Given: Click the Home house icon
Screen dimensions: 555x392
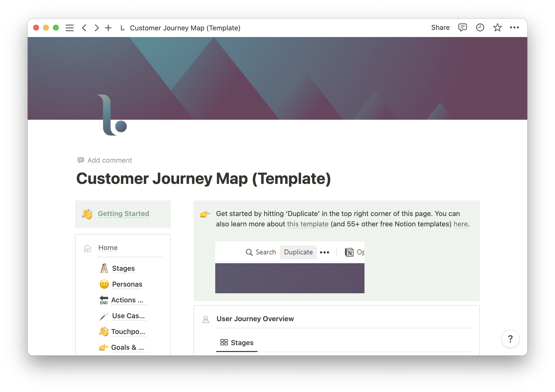Looking at the screenshot, I should (x=87, y=247).
